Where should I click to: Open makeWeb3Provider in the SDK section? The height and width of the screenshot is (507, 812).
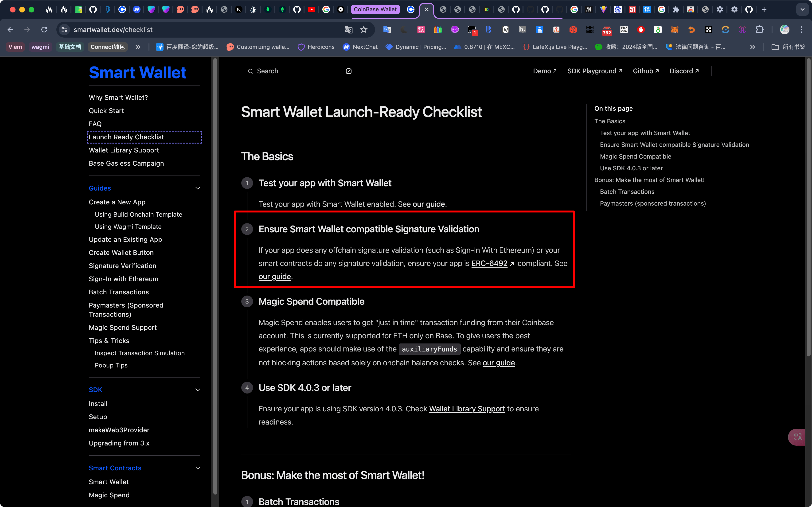tap(119, 430)
